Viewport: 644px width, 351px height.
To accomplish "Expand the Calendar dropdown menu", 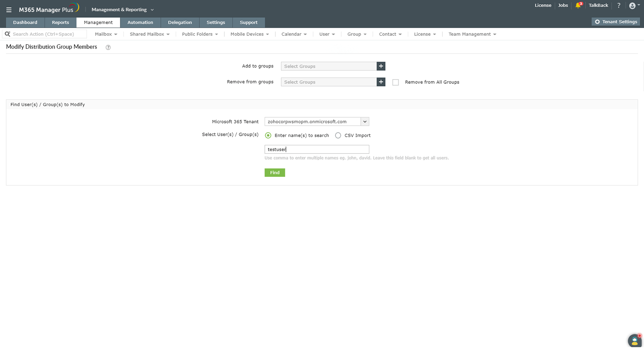I will coord(294,34).
